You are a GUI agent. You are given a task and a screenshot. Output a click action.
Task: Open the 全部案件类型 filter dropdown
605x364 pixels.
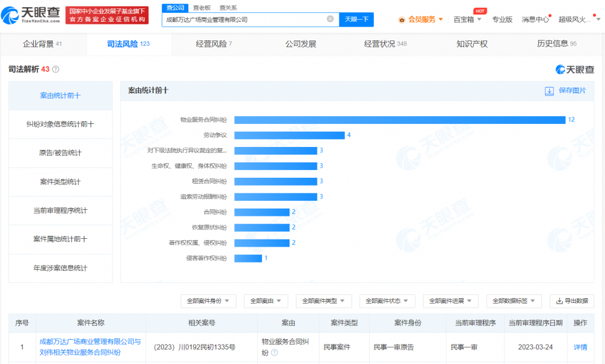323,301
